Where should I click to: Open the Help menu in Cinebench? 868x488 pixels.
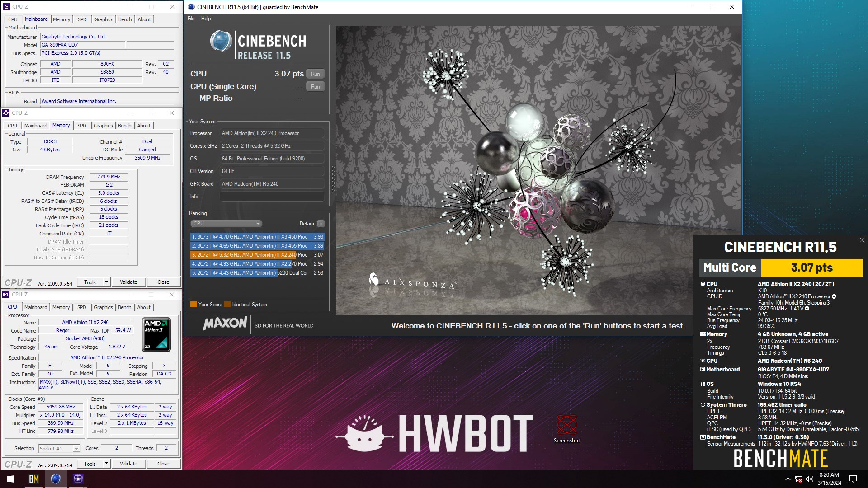(206, 19)
